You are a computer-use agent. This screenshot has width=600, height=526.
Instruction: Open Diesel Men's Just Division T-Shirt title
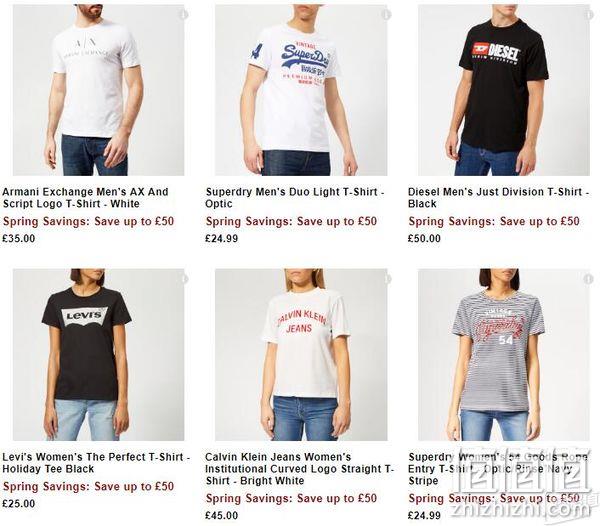tap(499, 197)
